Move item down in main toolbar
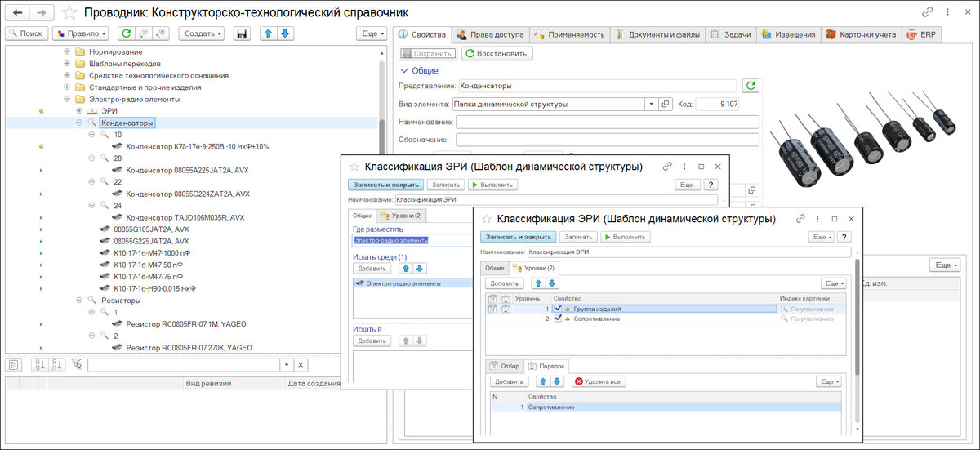The image size is (980, 450). tap(284, 33)
